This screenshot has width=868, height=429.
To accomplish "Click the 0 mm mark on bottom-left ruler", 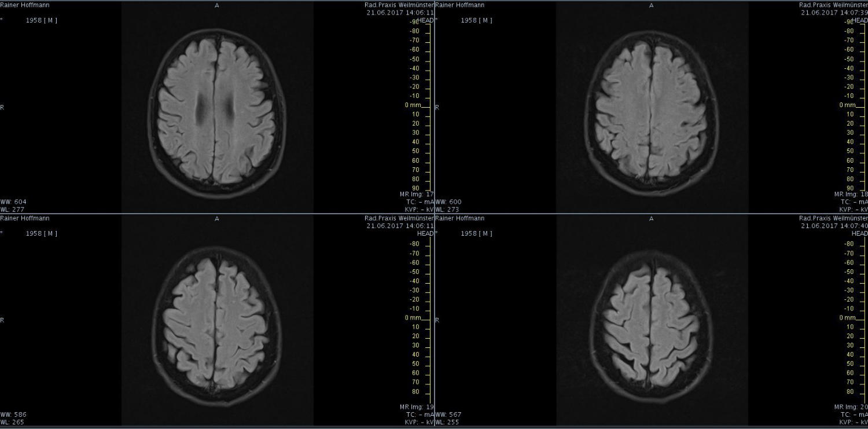I will tap(413, 318).
